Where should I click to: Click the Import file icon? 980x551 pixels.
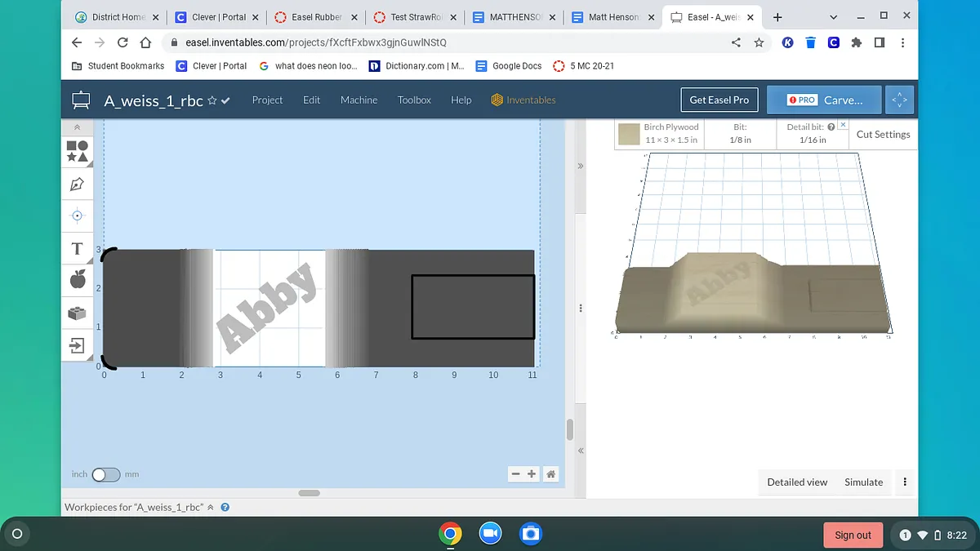point(78,345)
